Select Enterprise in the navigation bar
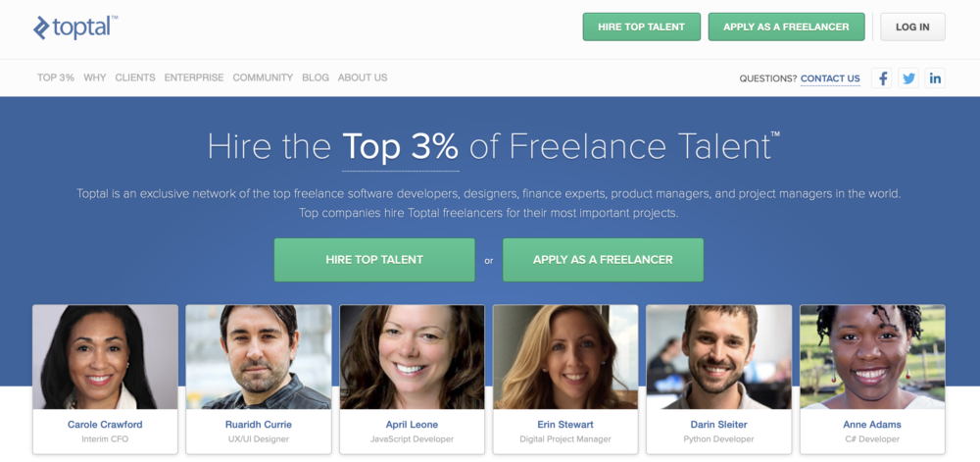 (x=194, y=77)
